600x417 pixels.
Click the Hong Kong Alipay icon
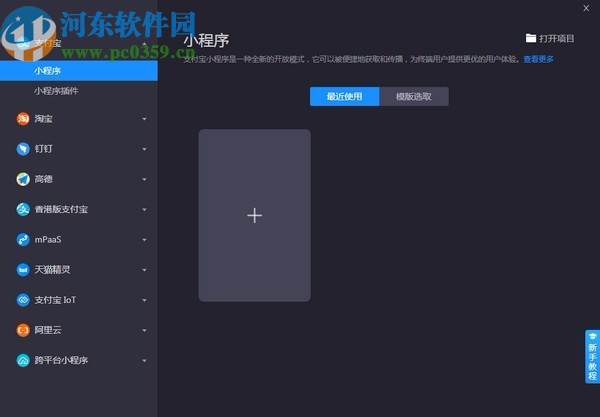[x=23, y=209]
